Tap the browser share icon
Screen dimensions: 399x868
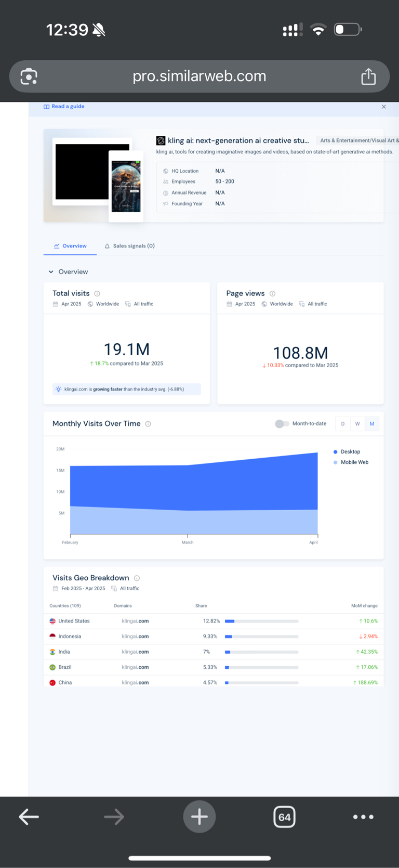coord(368,76)
